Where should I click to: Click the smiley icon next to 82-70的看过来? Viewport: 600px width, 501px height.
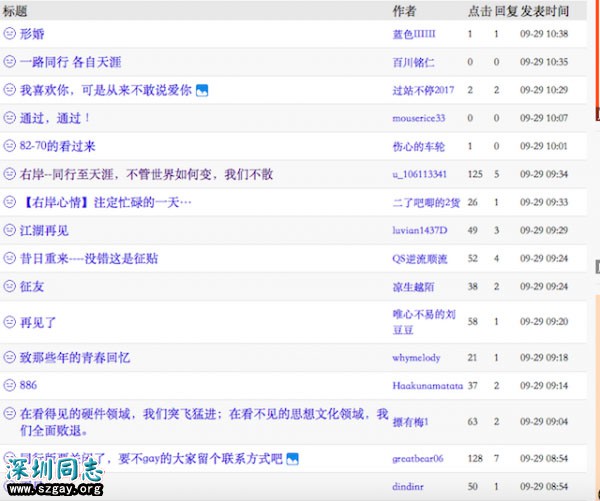pos(10,145)
